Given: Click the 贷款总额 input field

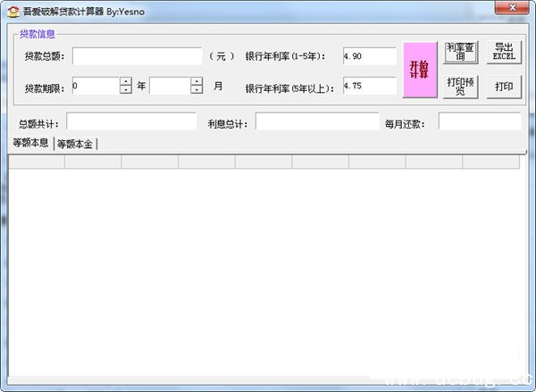Looking at the screenshot, I should [x=137, y=56].
